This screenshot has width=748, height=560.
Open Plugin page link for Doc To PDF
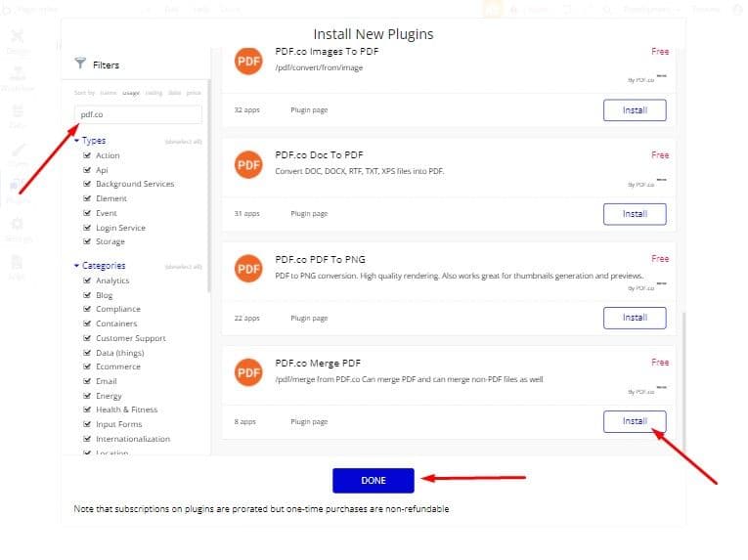(309, 214)
